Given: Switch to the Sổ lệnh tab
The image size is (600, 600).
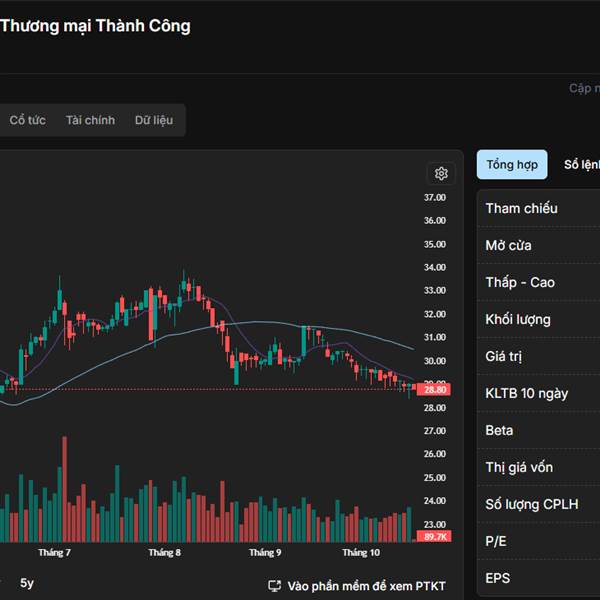Looking at the screenshot, I should click(x=582, y=164).
